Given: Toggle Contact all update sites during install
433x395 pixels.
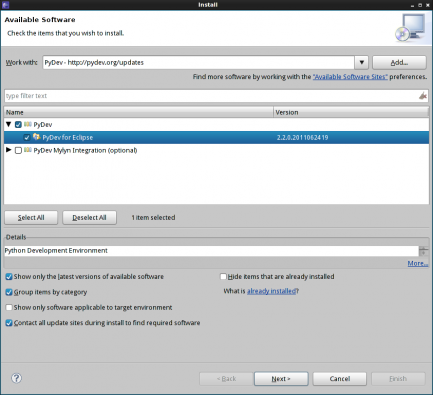Looking at the screenshot, I should point(9,323).
